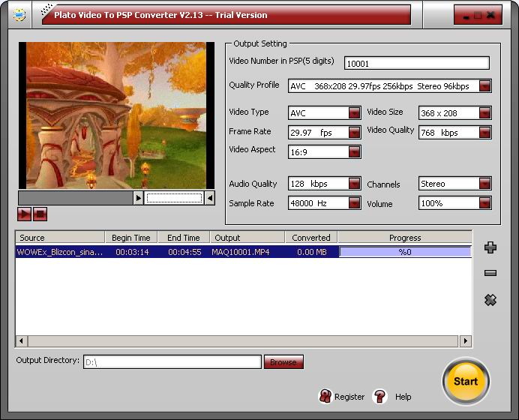This screenshot has width=519, height=420.
Task: Set end marker on preview seek bar
Action: [x=210, y=198]
